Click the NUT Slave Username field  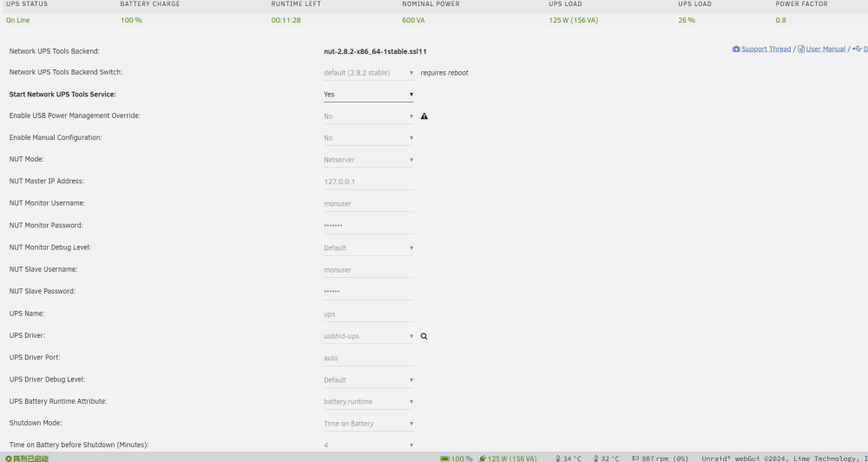369,270
